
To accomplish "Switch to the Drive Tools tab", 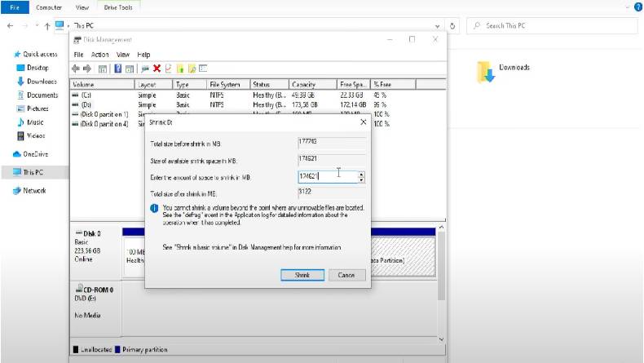I will [x=118, y=7].
